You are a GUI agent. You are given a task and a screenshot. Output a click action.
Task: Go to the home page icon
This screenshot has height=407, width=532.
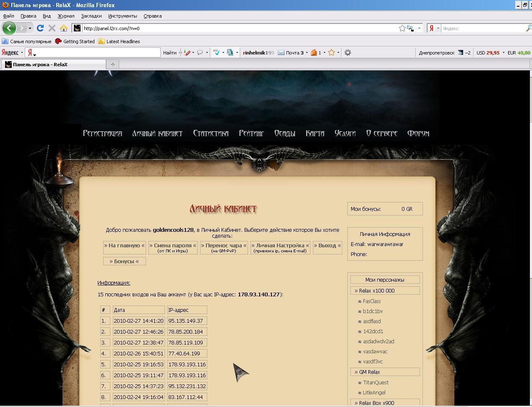pos(64,28)
